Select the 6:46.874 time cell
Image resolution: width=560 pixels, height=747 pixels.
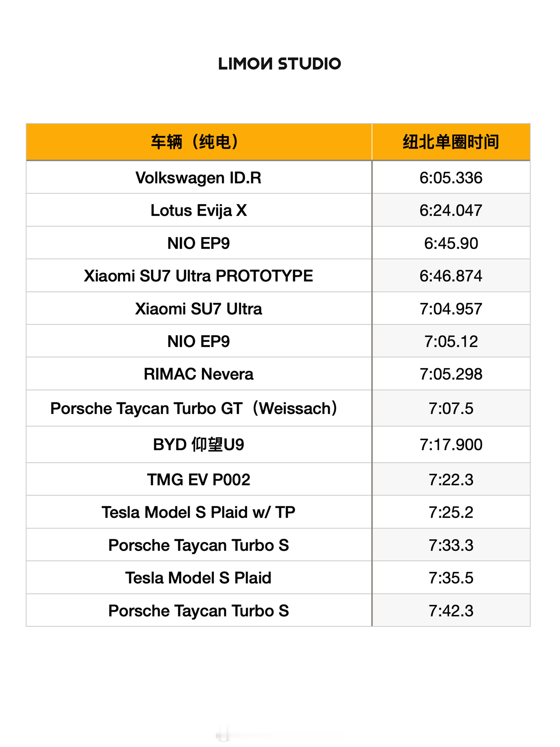[451, 275]
